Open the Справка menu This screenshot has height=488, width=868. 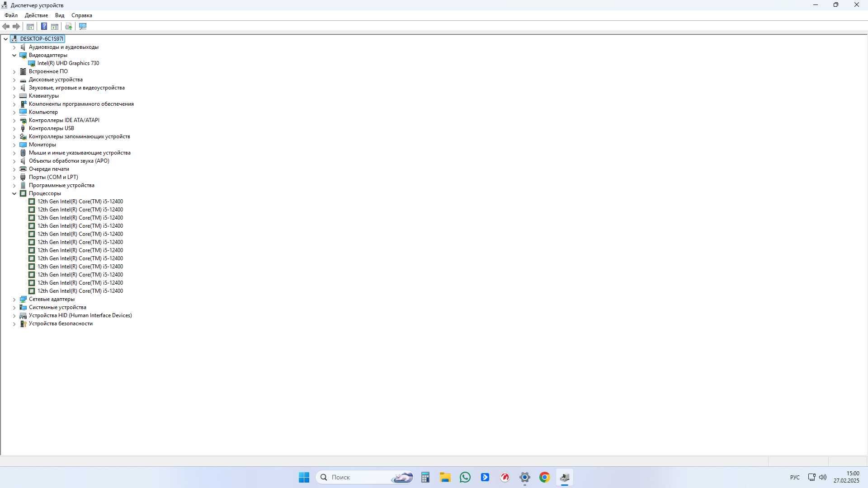point(82,15)
